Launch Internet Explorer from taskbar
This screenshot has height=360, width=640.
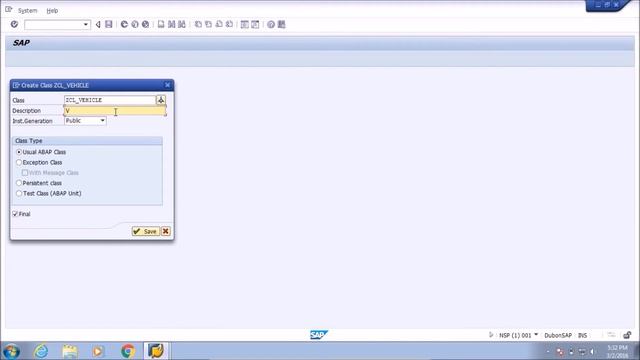tap(41, 351)
